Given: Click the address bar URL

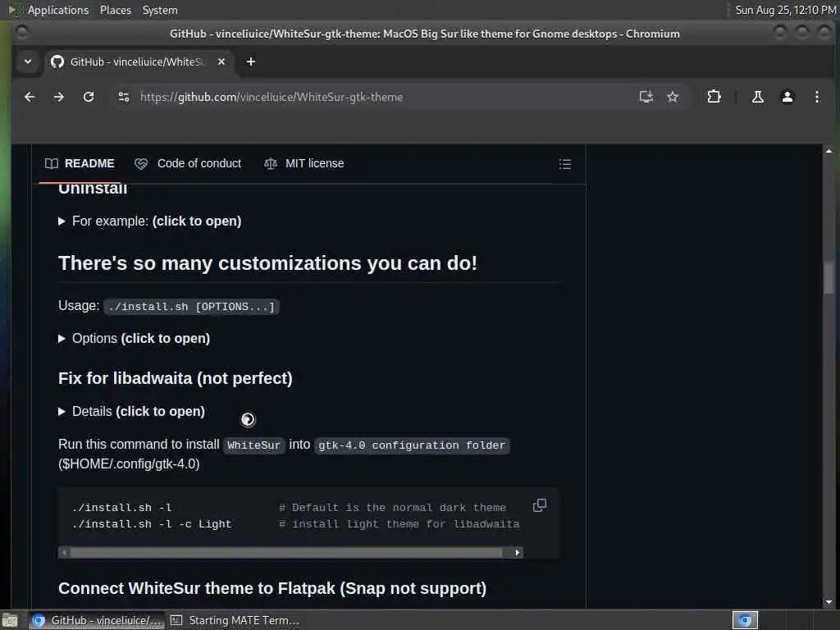Looking at the screenshot, I should [271, 97].
